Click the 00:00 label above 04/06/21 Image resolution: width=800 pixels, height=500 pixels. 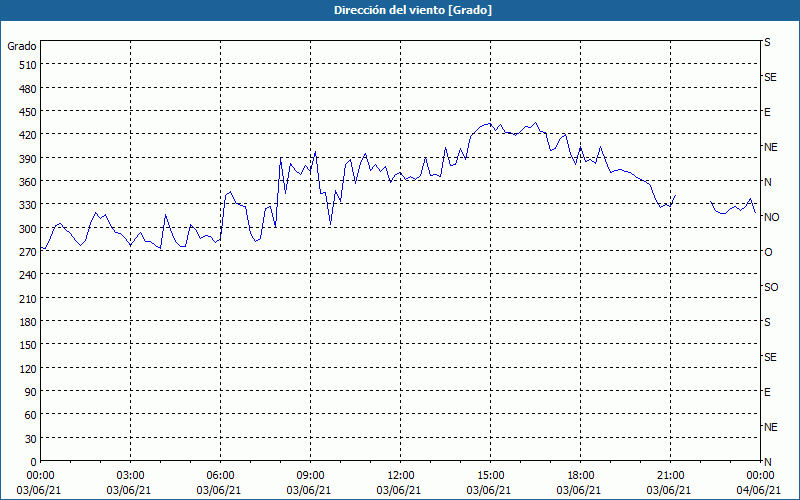click(761, 476)
